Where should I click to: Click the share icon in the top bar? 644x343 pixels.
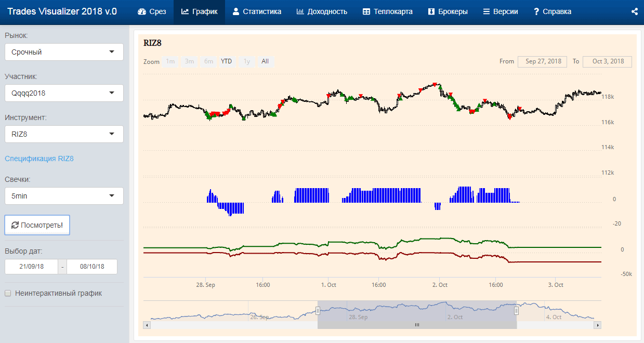pos(634,11)
